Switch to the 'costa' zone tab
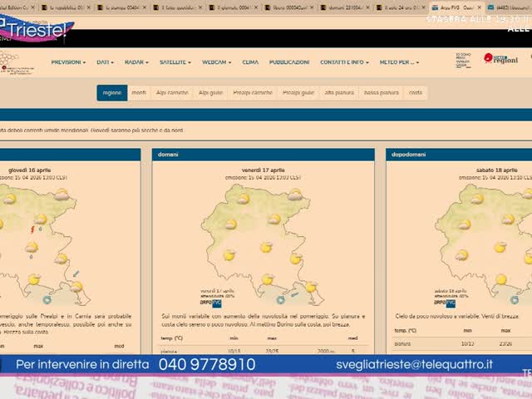The image size is (532, 399). 415,93
